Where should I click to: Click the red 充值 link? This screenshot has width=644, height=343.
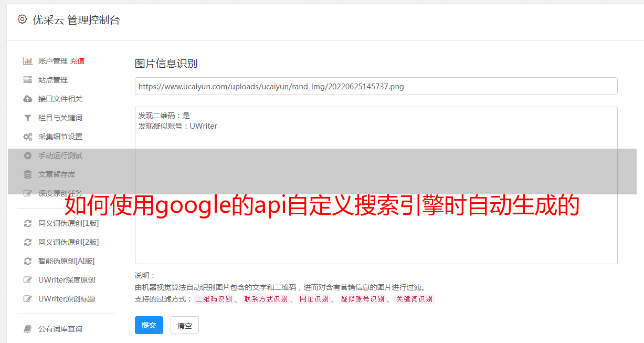click(77, 61)
